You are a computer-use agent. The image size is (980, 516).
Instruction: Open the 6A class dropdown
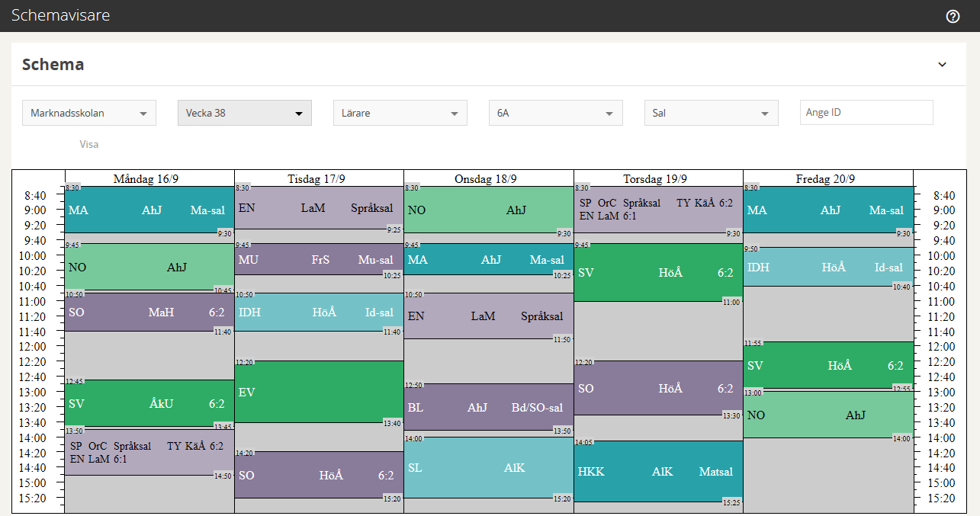pos(555,113)
